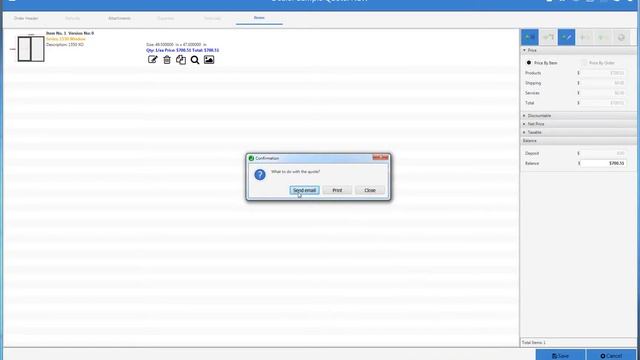Click the Send email button

coord(304,190)
